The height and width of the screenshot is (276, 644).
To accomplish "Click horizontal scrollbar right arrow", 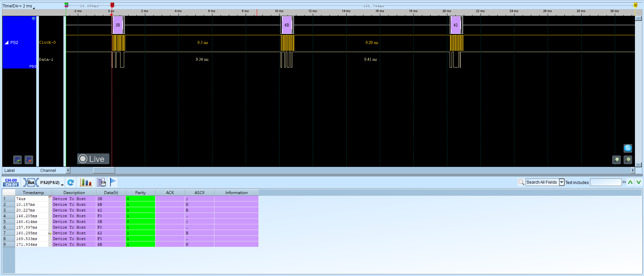I will [633, 170].
